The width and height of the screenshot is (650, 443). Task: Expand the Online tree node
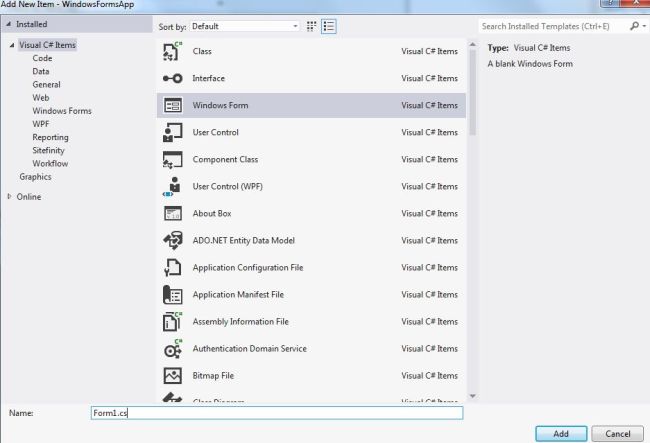coord(10,196)
